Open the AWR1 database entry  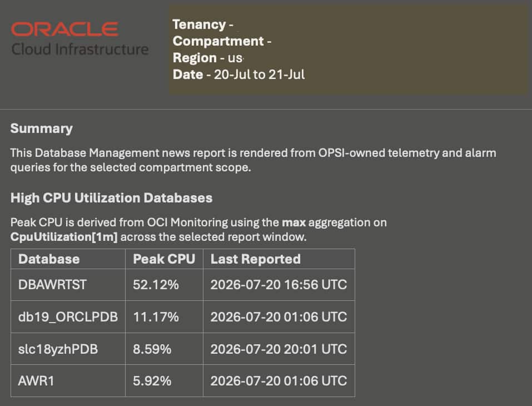pyautogui.click(x=36, y=381)
